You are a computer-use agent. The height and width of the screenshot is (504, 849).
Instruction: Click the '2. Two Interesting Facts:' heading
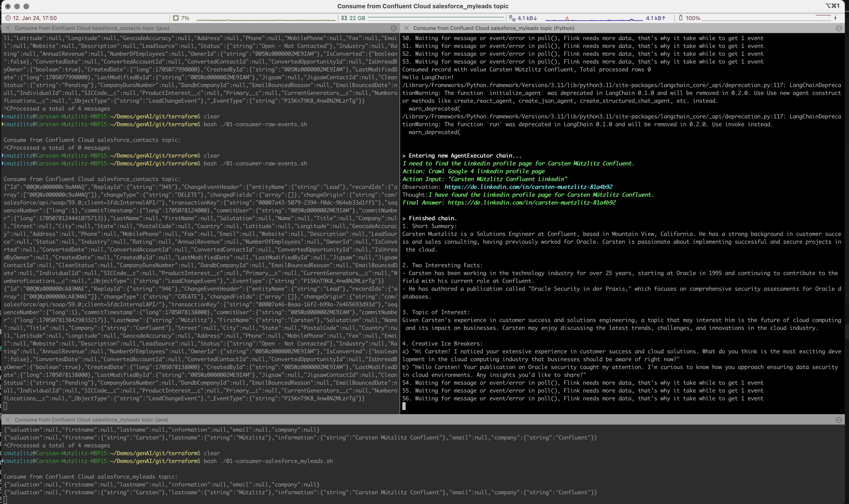[442, 265]
